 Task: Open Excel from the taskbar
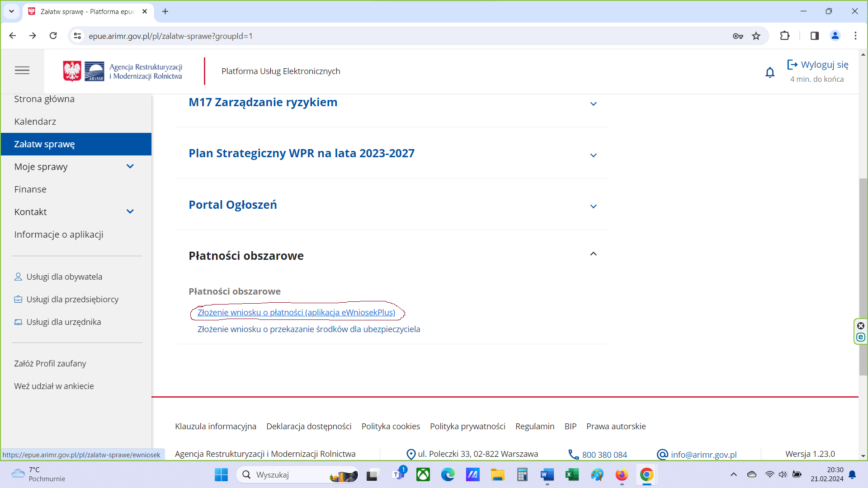[572, 474]
